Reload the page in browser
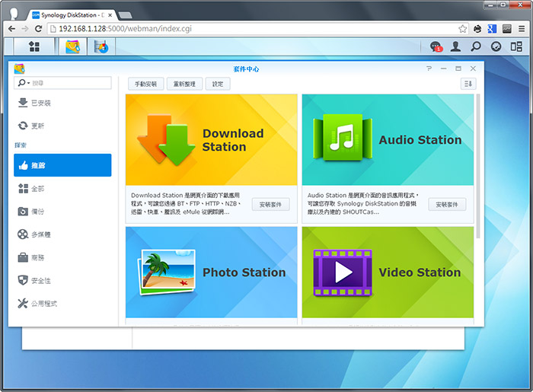 pyautogui.click(x=38, y=28)
